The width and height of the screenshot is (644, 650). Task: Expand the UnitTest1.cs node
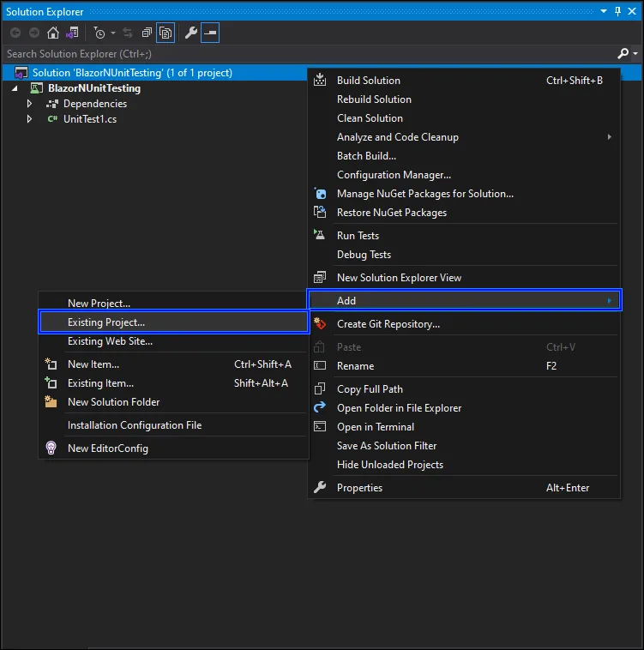tap(29, 119)
